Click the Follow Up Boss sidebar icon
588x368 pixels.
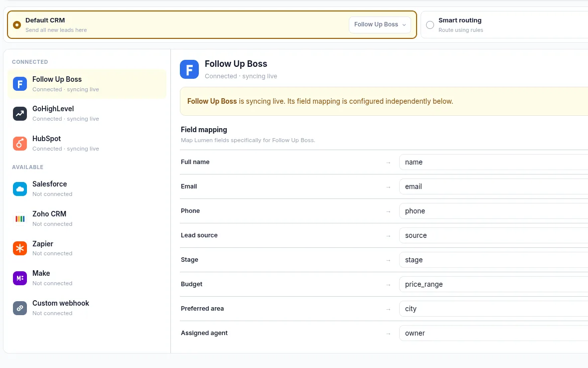point(20,84)
